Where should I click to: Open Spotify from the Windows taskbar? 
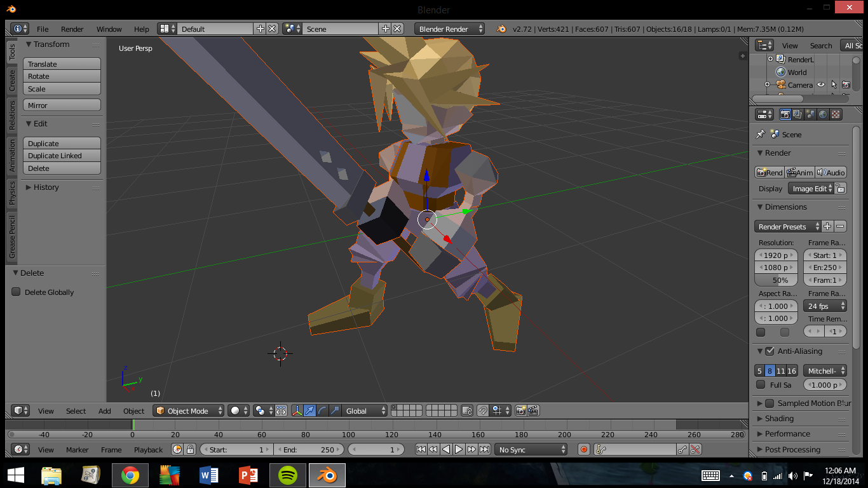(x=288, y=475)
